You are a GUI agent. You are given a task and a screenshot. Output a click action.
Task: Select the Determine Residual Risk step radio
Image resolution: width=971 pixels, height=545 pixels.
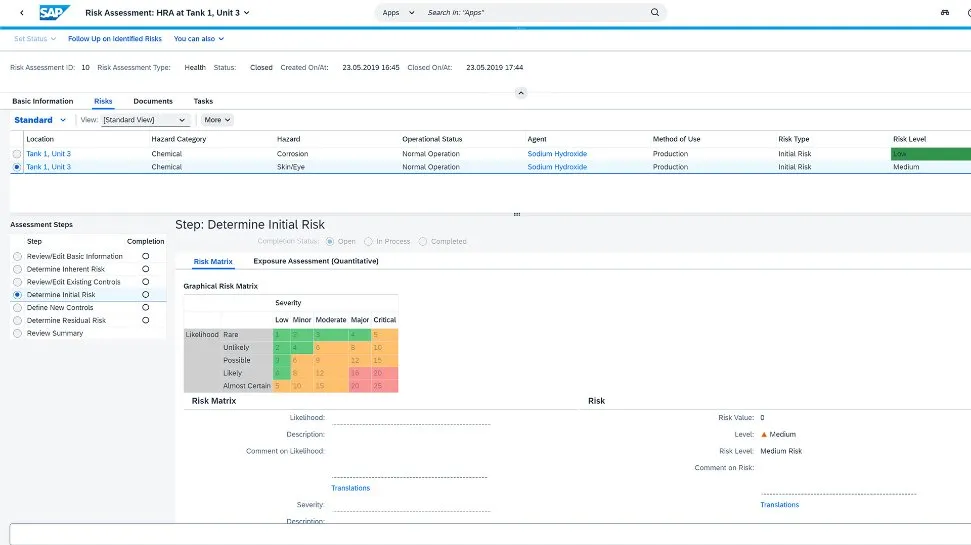click(17, 321)
